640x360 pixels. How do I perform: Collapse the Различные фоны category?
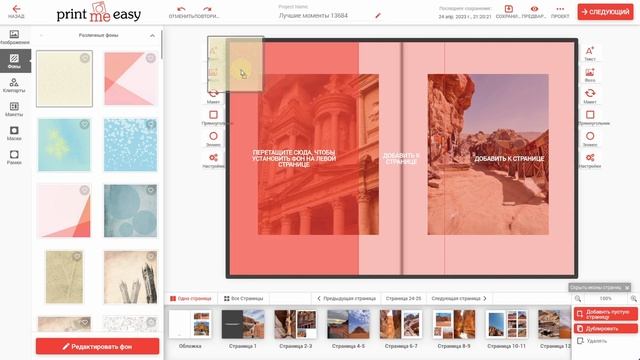(x=152, y=36)
